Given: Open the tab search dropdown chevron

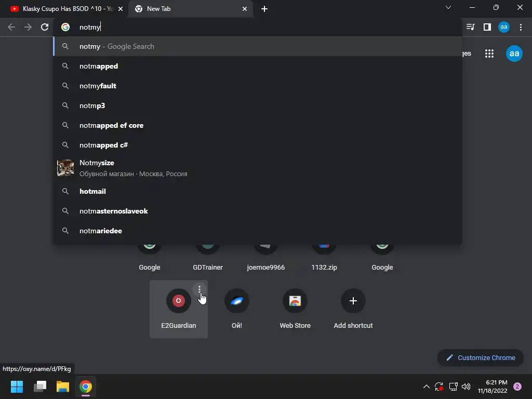Looking at the screenshot, I should pyautogui.click(x=448, y=7).
